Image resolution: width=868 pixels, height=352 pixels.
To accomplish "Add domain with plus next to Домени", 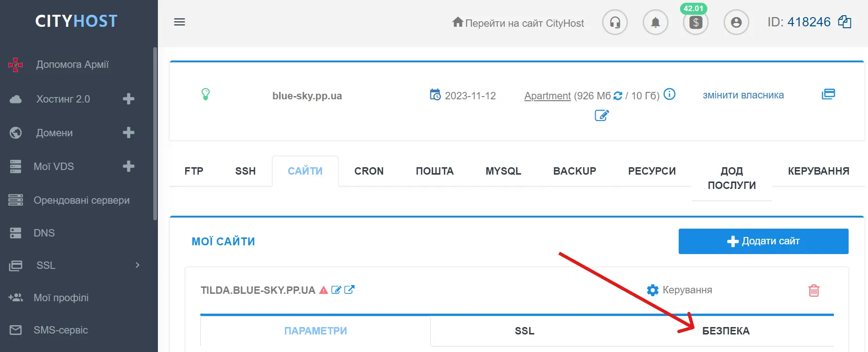I will coord(128,133).
